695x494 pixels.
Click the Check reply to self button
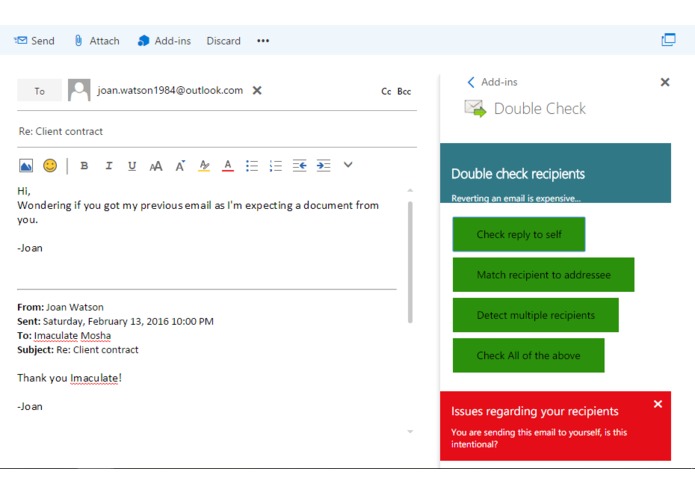(x=519, y=234)
